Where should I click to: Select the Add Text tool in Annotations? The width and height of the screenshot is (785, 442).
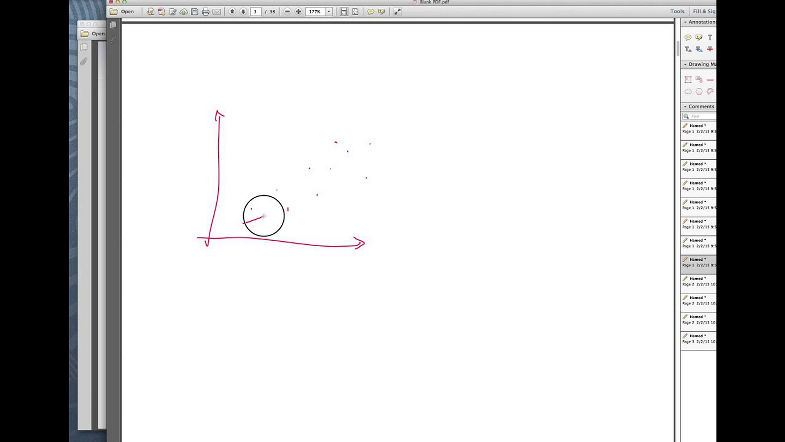[x=710, y=37]
